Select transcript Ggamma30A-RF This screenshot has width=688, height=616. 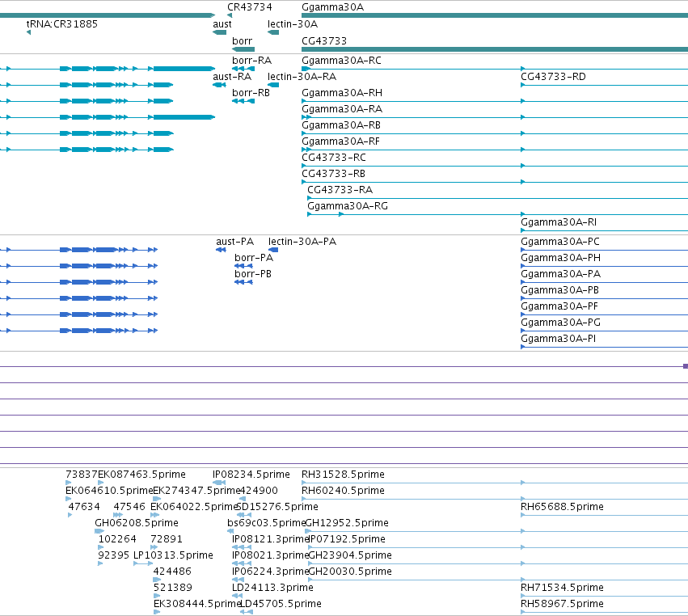pyautogui.click(x=340, y=141)
